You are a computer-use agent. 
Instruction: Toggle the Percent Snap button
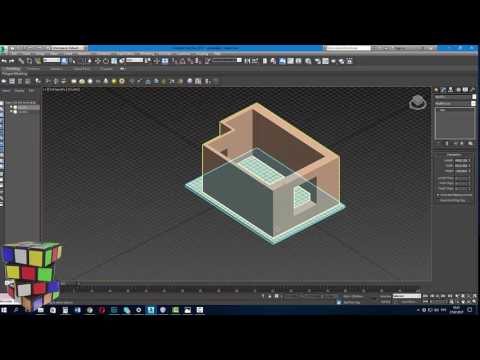tap(190, 61)
